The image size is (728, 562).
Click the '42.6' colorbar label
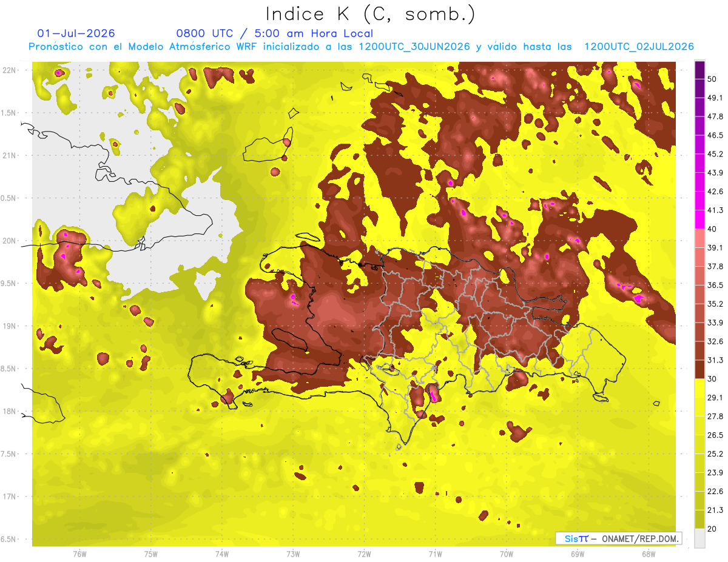click(x=715, y=192)
